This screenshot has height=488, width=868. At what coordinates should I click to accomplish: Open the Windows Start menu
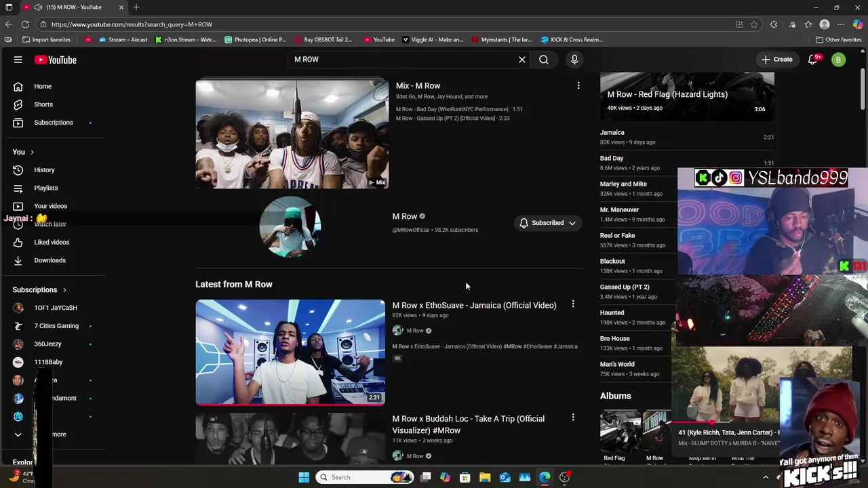coord(304,477)
